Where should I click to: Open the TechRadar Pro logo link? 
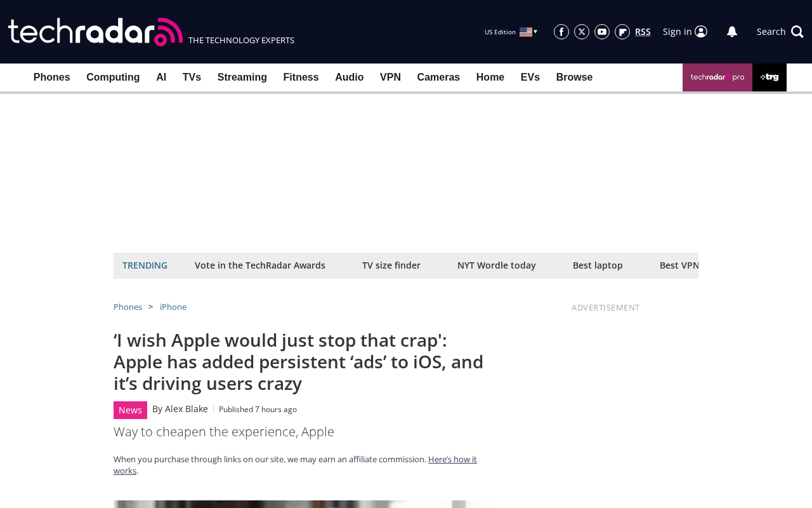point(717,77)
